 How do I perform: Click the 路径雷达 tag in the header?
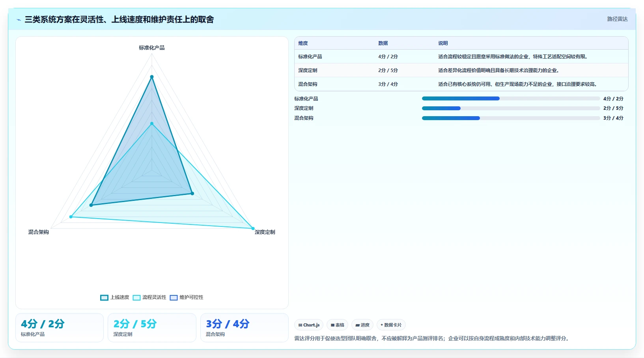click(617, 19)
